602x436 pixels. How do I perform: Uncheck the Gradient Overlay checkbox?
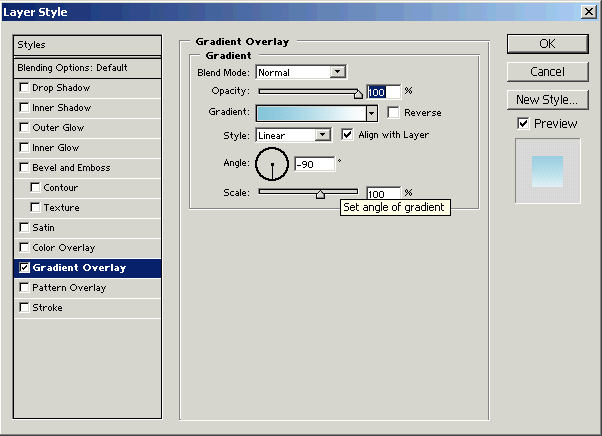pos(24,268)
